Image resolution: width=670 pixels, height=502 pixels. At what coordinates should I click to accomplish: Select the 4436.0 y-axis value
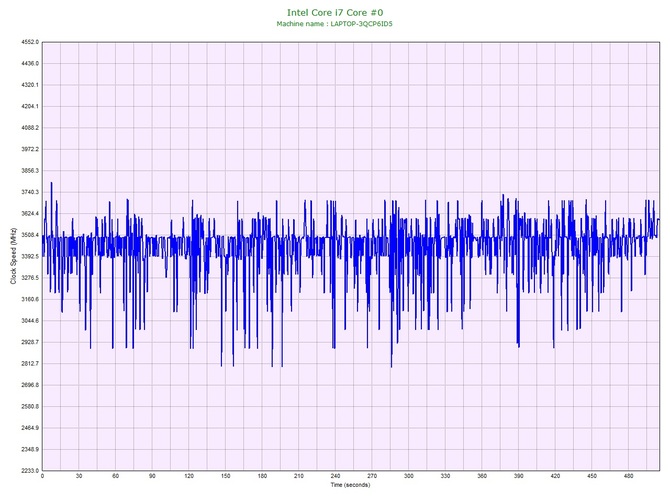(x=30, y=63)
